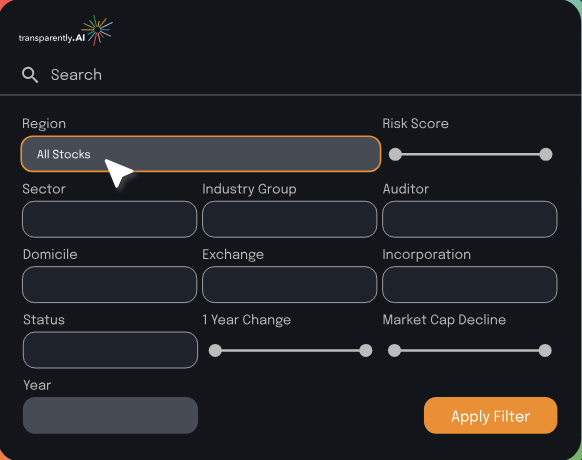The width and height of the screenshot is (582, 460).
Task: Click the Risk Score right slider handle
Action: [x=546, y=154]
